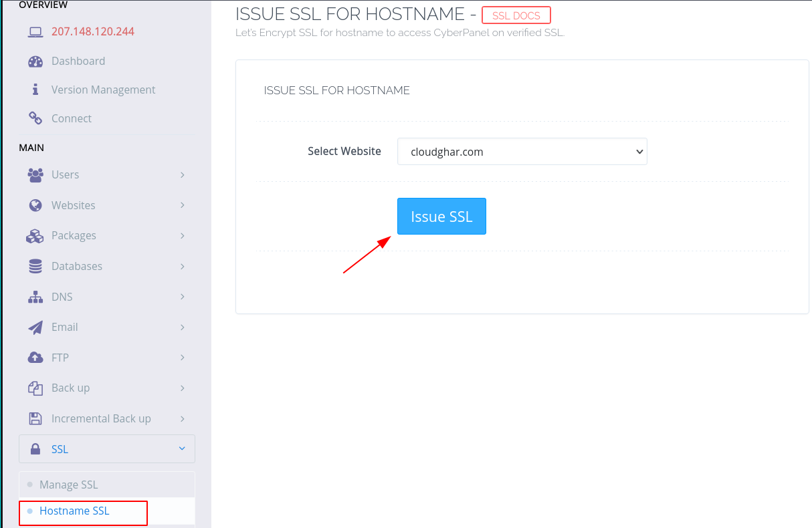This screenshot has width=812, height=528.
Task: Open the Users menu label
Action: 65,174
